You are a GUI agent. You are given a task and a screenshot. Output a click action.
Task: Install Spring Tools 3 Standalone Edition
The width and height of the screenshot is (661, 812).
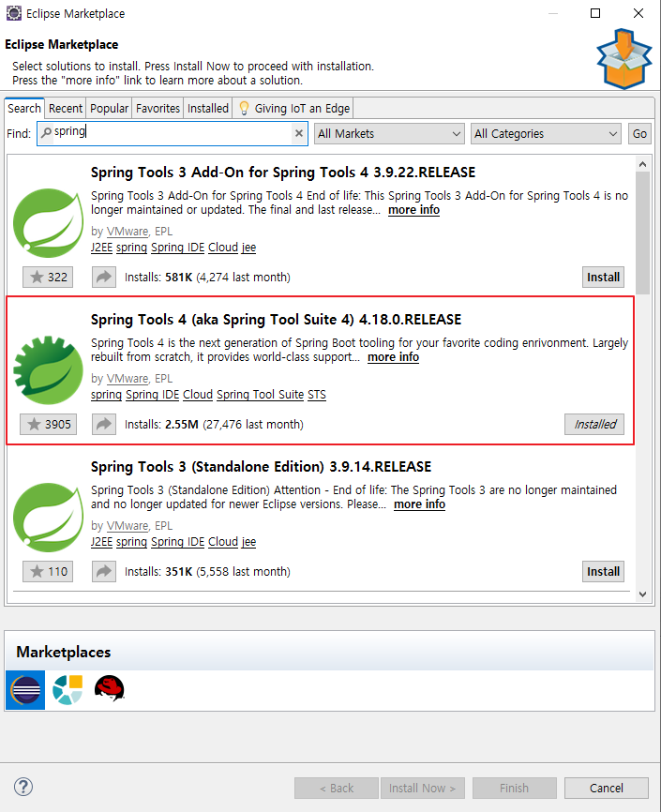[x=603, y=571]
